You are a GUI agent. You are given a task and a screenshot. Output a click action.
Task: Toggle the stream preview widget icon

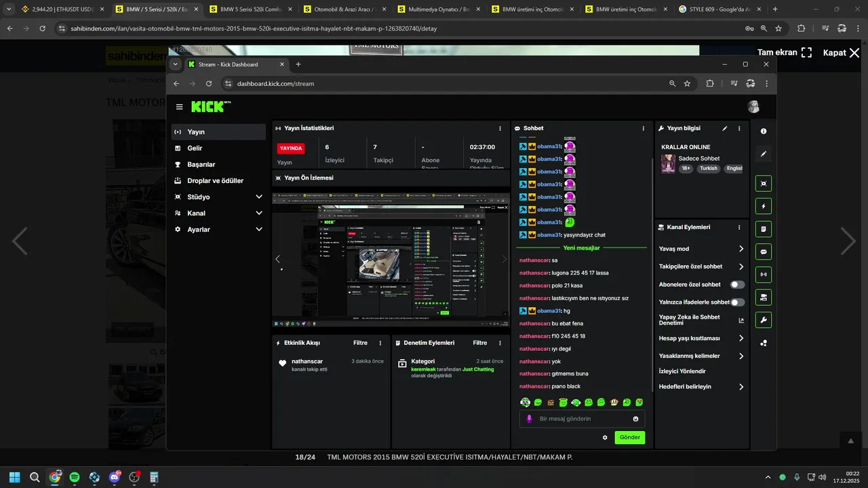pos(764,184)
